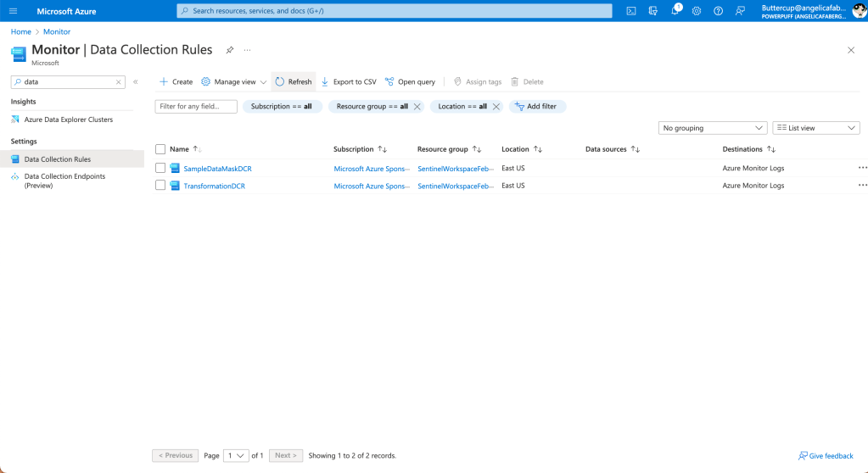Open the Manage view dropdown
This screenshot has height=473, width=868.
233,82
